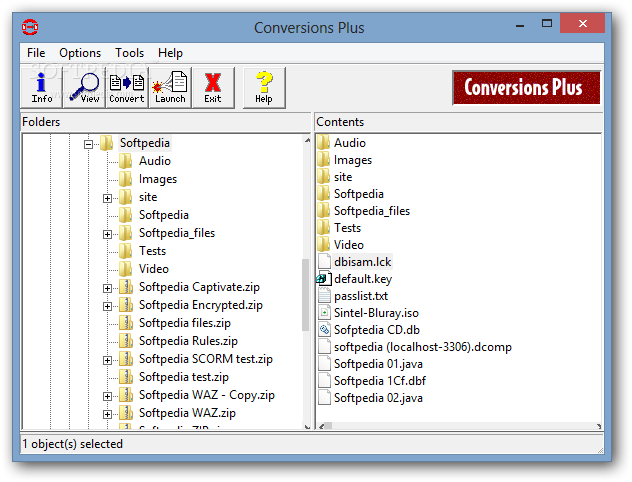Select the Softpedia folder in Contents list

(358, 194)
